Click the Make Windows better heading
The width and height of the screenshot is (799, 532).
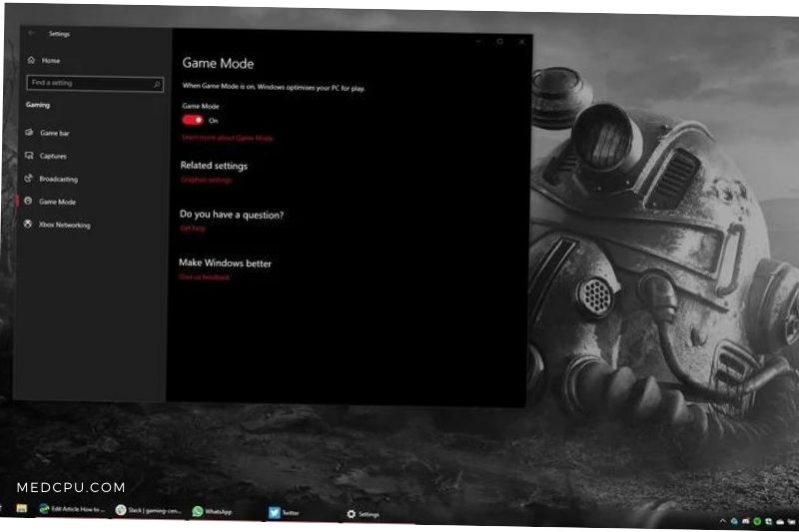click(226, 263)
